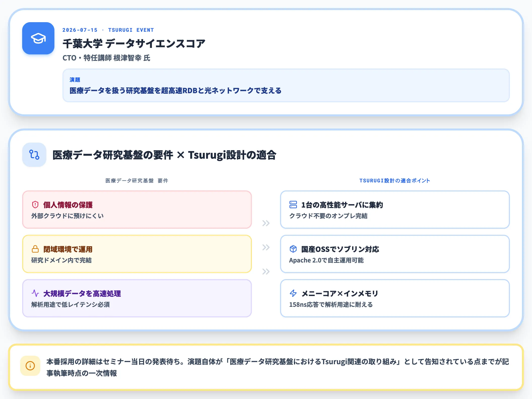532x399 pixels.
Task: Click the package box icon beside 国産OSSでソブリン対応
Action: click(293, 249)
